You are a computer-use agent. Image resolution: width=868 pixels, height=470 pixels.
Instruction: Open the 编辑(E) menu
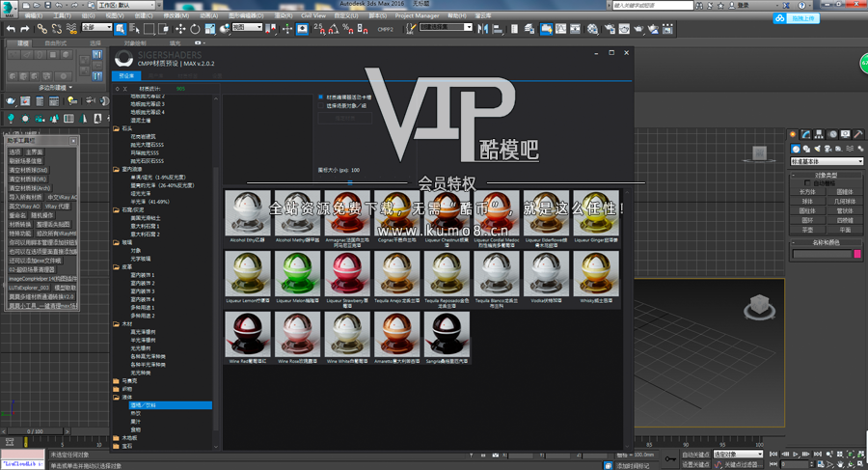[x=34, y=15]
